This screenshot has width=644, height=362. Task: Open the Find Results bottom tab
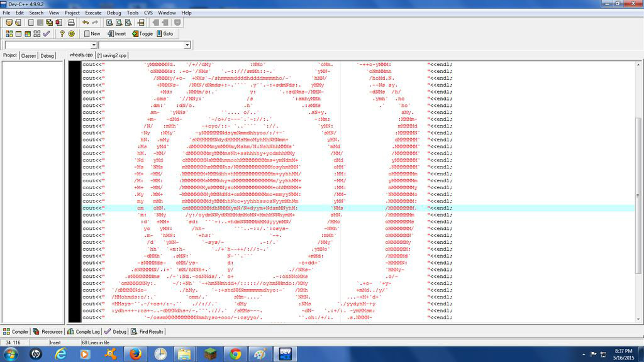147,332
